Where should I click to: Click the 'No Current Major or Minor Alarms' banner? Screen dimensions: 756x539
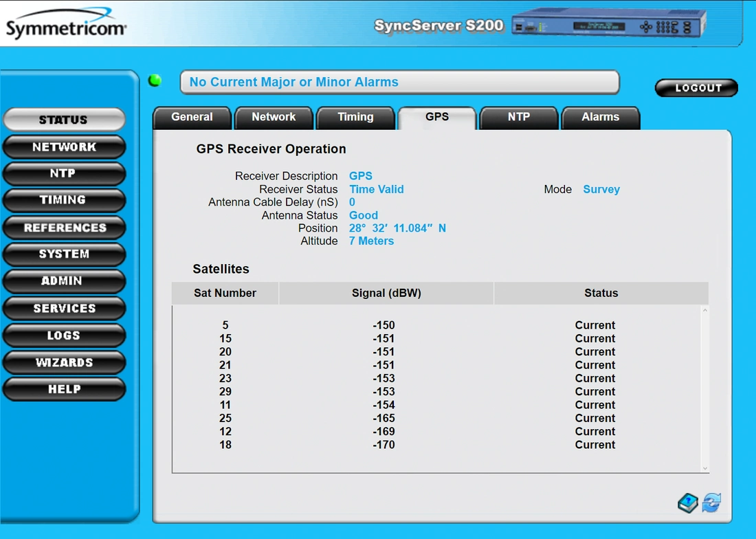pyautogui.click(x=400, y=82)
